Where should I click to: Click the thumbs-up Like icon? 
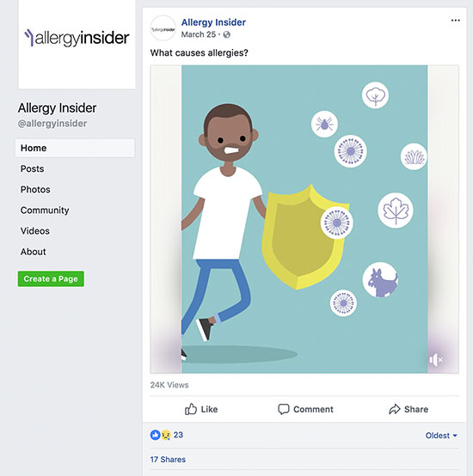point(191,409)
